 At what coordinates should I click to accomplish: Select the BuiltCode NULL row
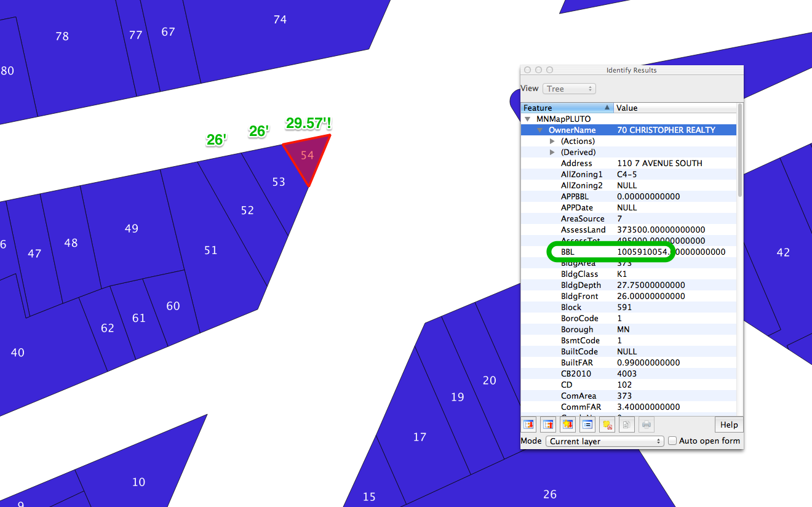[x=628, y=351]
